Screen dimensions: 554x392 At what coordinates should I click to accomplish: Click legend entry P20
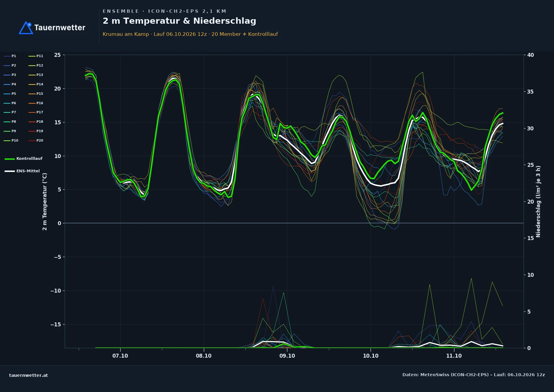(x=36, y=140)
